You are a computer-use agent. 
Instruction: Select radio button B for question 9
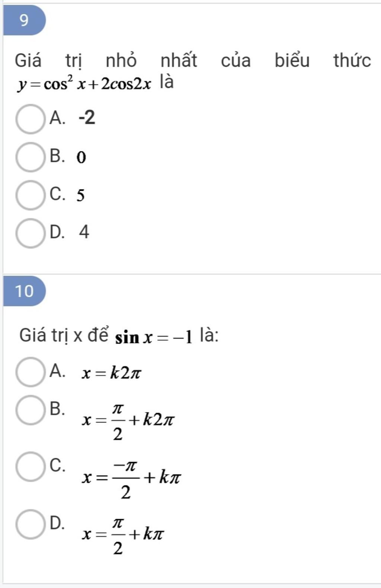[x=30, y=157]
